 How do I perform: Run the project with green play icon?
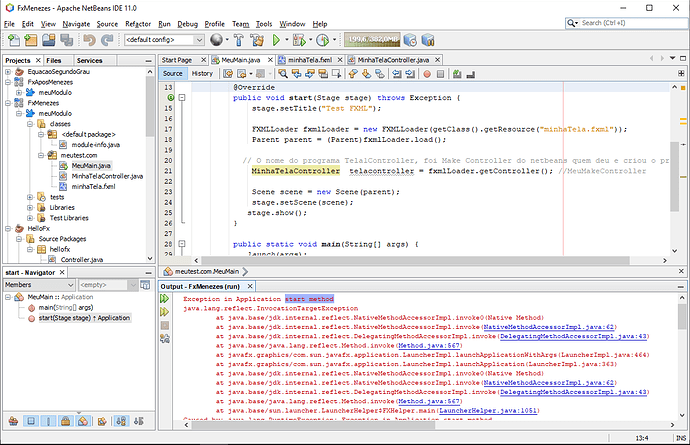click(276, 40)
